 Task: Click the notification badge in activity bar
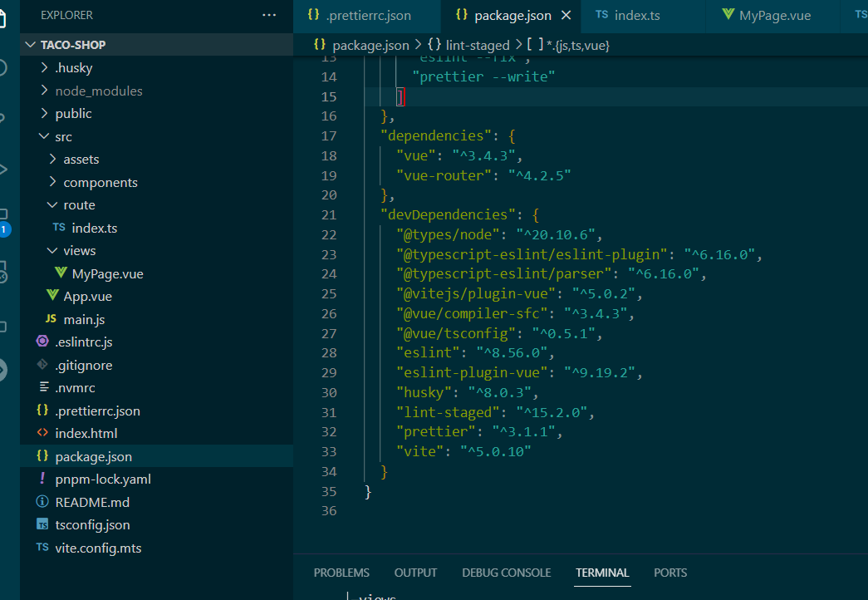(x=4, y=229)
